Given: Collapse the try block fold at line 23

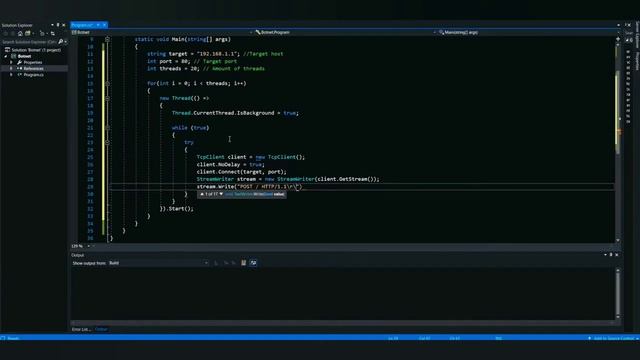Looking at the screenshot, I should (x=107, y=142).
